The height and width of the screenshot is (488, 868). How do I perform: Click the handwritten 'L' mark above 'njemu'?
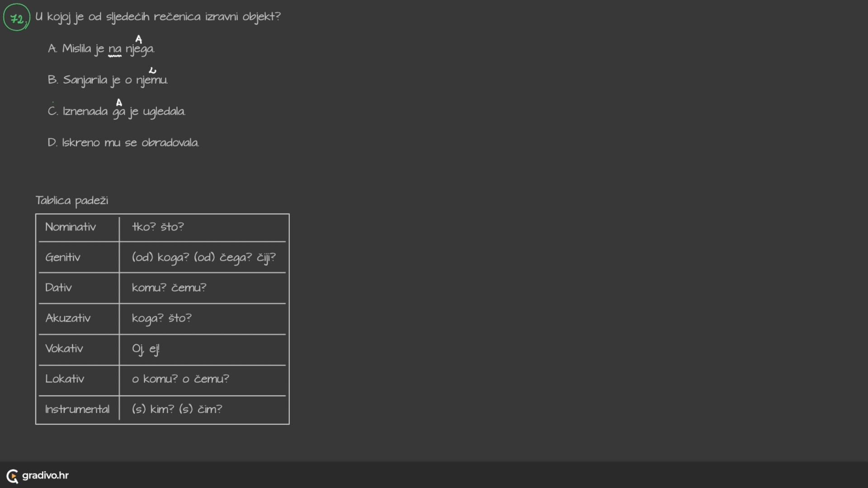pos(152,70)
